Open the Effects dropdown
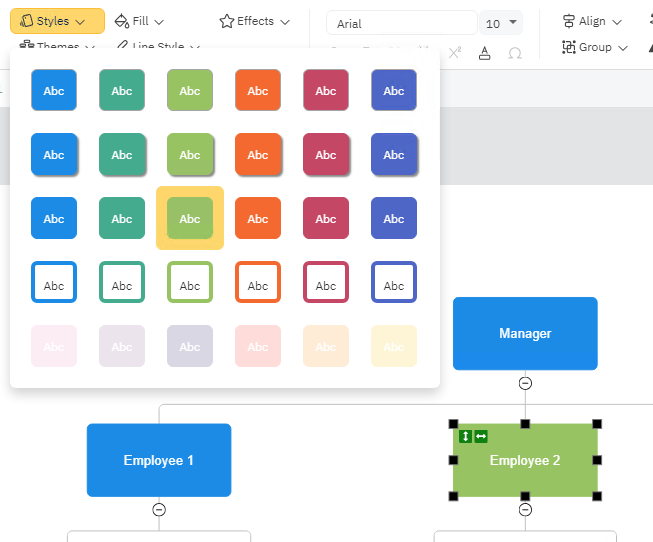Image resolution: width=653 pixels, height=542 pixels. 254,21
